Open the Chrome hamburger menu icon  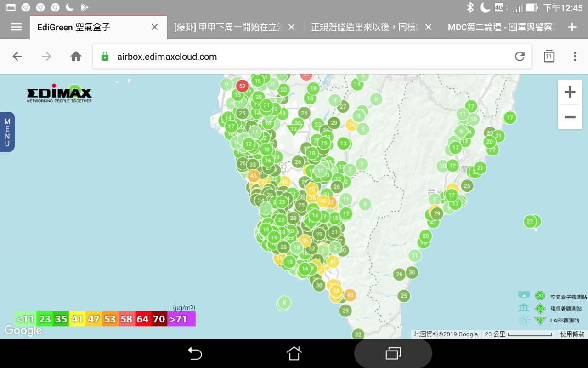(17, 27)
